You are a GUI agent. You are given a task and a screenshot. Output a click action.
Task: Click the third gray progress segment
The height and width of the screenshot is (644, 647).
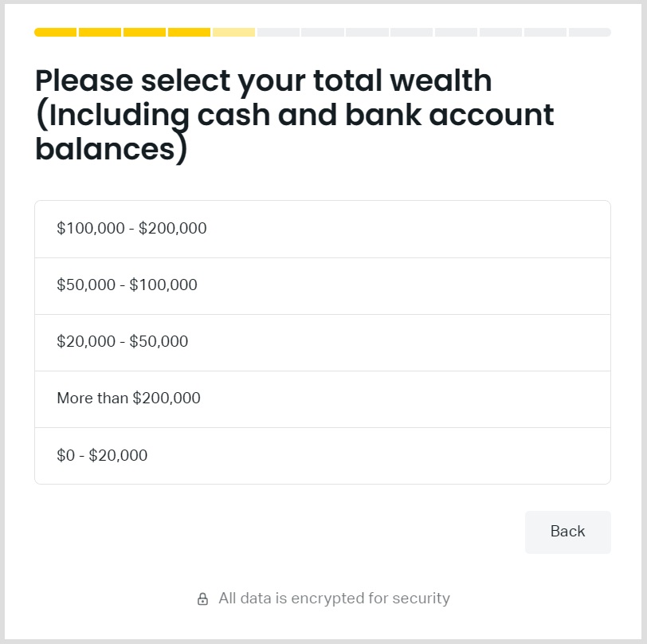(367, 33)
